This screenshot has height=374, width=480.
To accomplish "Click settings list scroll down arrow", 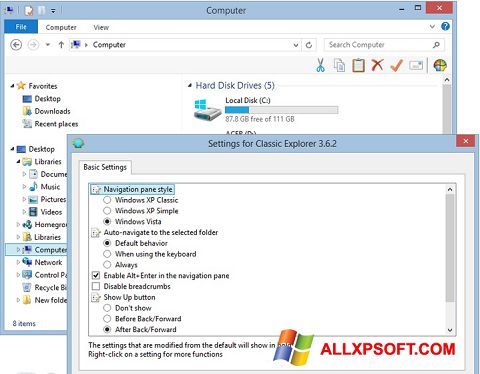I will tap(450, 330).
